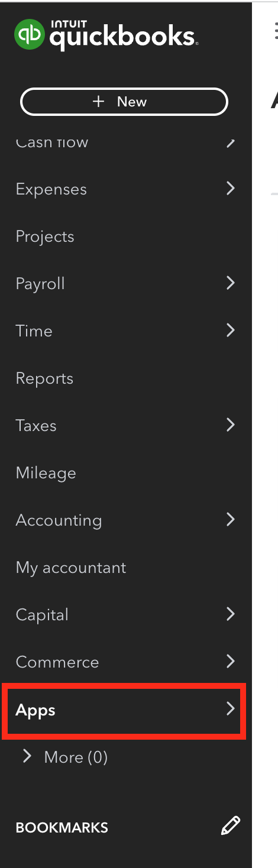This screenshot has height=868, width=278.
Task: Click the plus icon in New button
Action: (99, 102)
